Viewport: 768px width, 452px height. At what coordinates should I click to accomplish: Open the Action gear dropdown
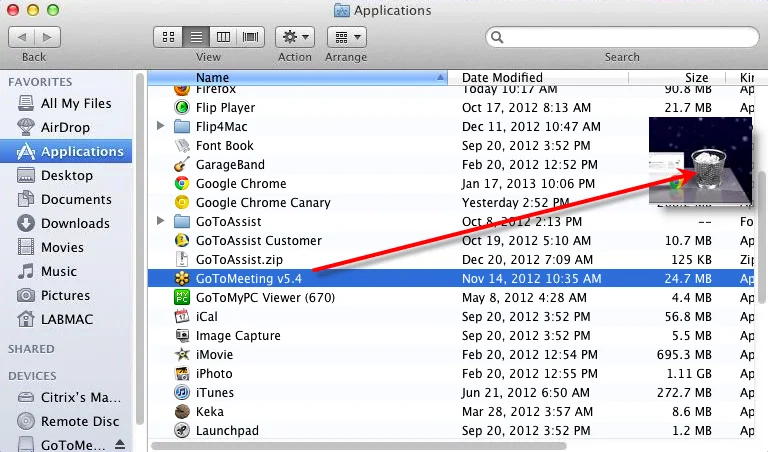[295, 36]
